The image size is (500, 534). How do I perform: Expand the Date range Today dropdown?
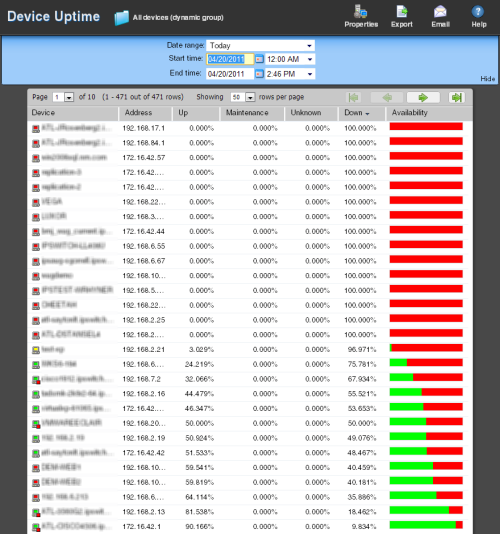[x=260, y=45]
